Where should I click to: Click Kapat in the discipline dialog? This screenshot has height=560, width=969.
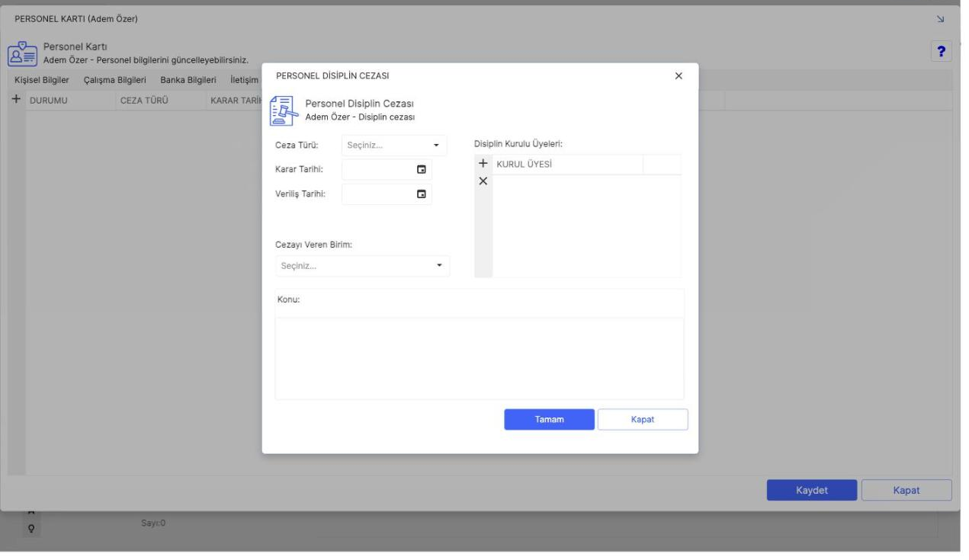(643, 420)
